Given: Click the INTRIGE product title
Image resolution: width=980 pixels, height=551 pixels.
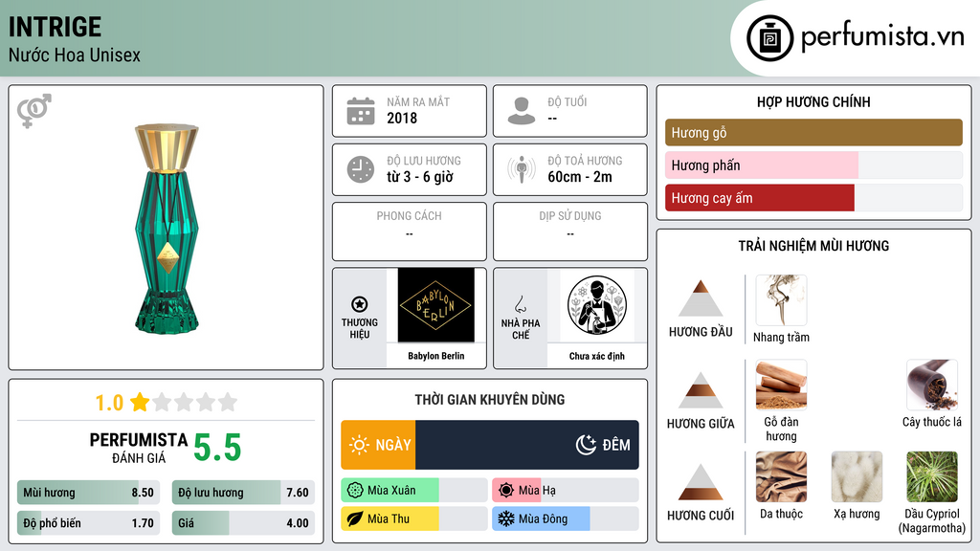Looking at the screenshot, I should pos(55,27).
